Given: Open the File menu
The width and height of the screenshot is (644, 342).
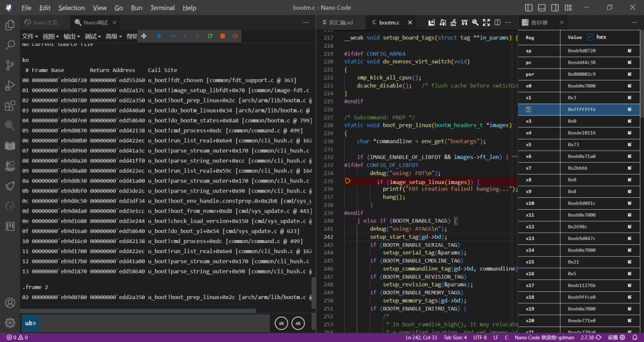Looking at the screenshot, I should (26, 8).
